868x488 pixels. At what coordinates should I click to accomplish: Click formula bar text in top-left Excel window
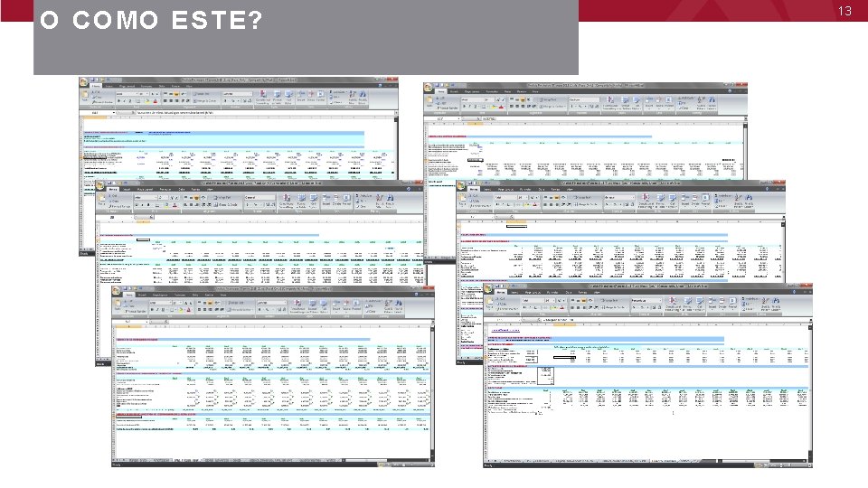(175, 112)
